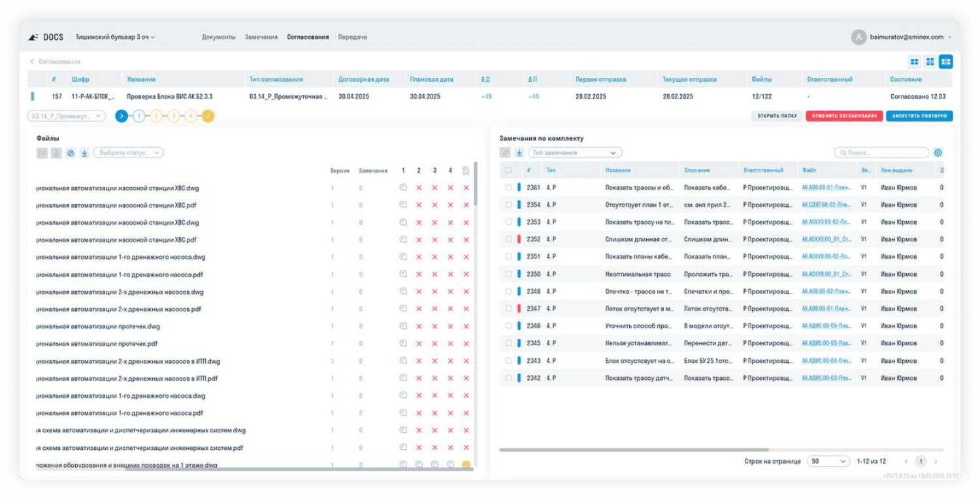The height and width of the screenshot is (497, 980).
Task: Go to the Замечания tab
Action: pos(261,37)
